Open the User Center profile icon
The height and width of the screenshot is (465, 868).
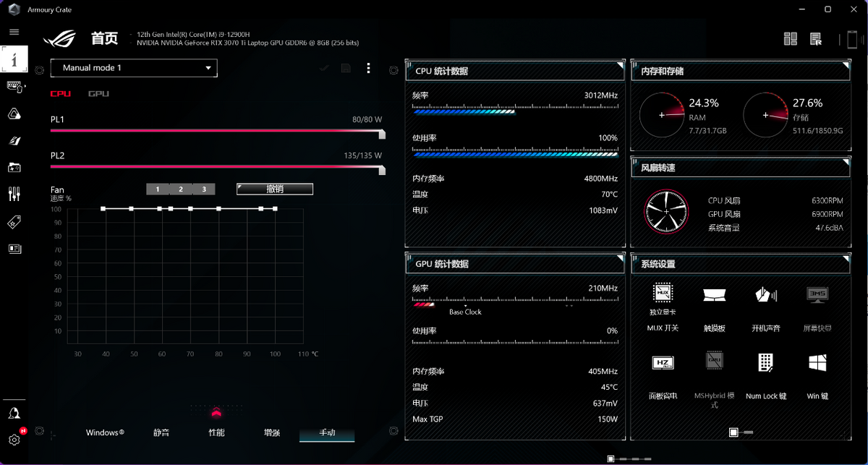coord(14,413)
